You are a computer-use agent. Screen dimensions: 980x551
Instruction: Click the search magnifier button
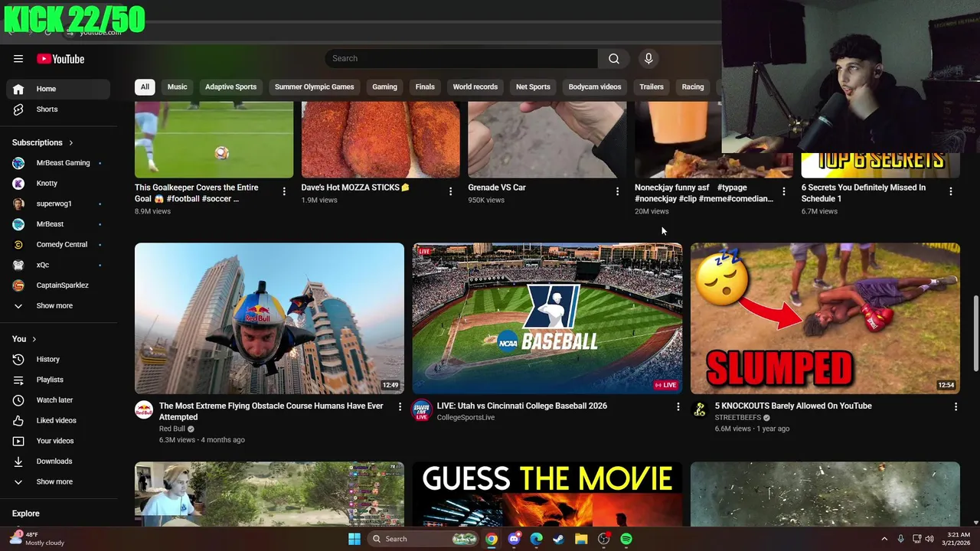(x=614, y=59)
